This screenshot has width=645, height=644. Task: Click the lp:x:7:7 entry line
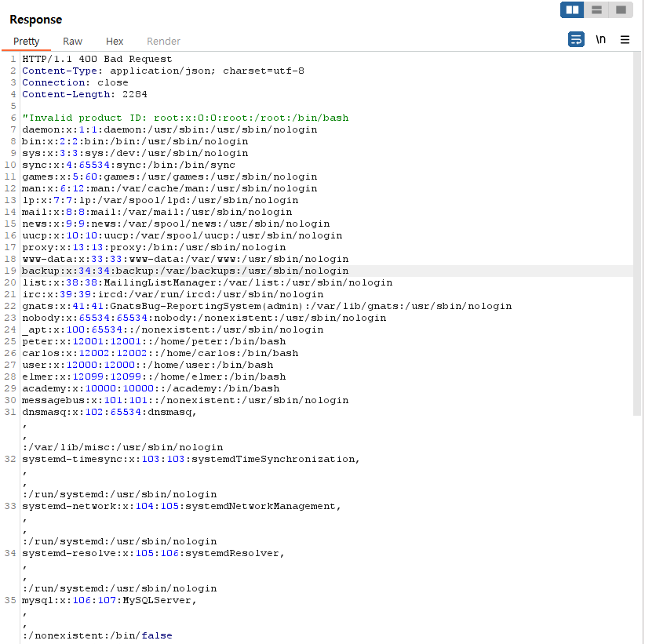tap(160, 200)
